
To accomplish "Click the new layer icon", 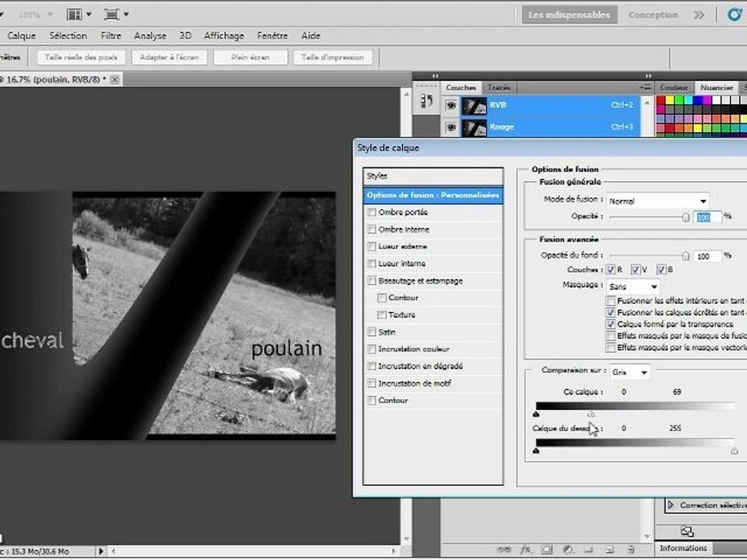I will (609, 549).
